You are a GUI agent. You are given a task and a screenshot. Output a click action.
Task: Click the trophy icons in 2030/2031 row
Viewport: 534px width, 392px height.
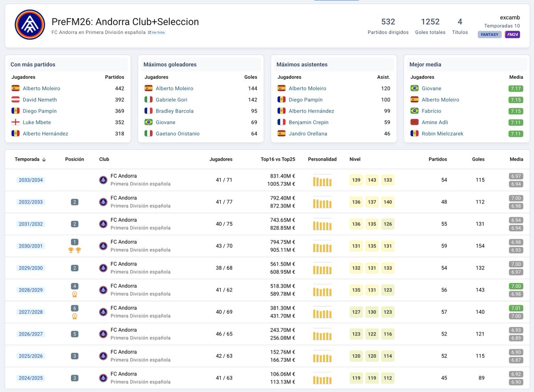74,250
